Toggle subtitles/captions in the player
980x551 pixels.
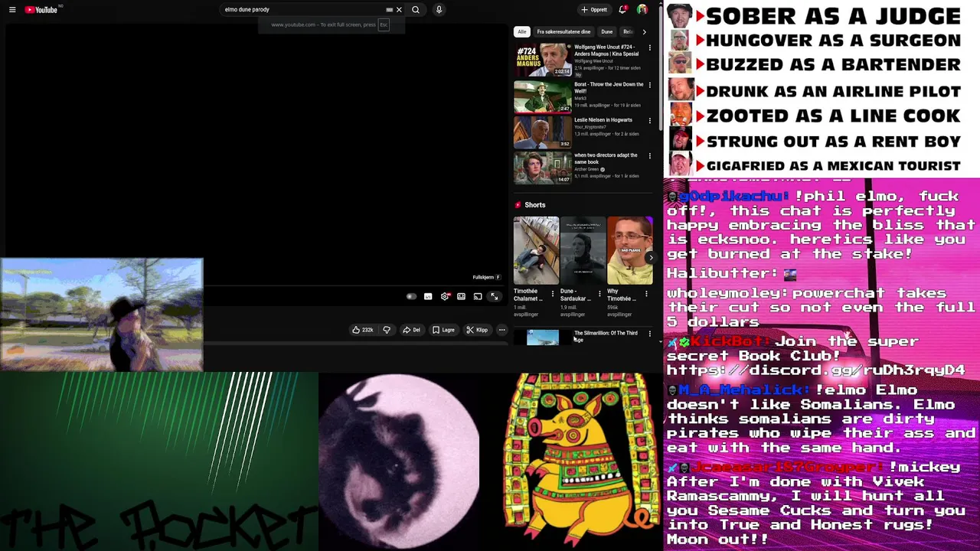click(428, 296)
